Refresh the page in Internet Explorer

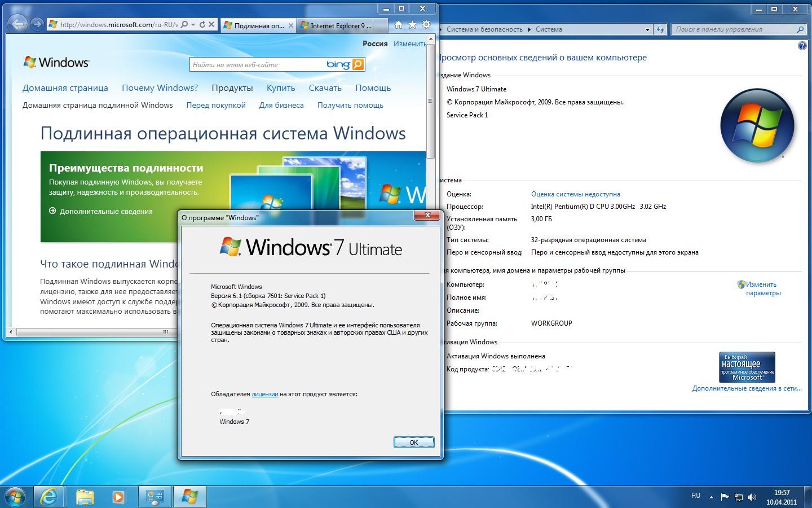202,25
